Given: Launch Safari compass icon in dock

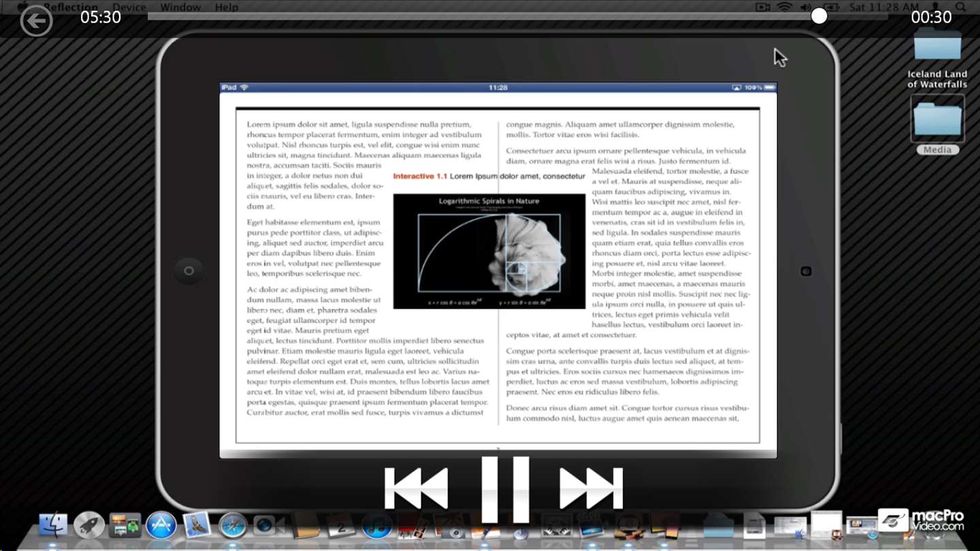Looking at the screenshot, I should pyautogui.click(x=233, y=525).
